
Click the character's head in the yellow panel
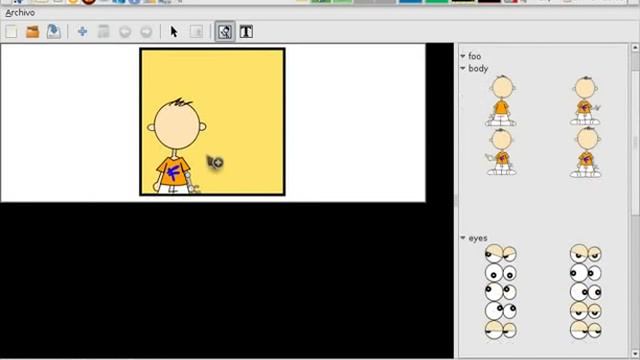point(177,124)
